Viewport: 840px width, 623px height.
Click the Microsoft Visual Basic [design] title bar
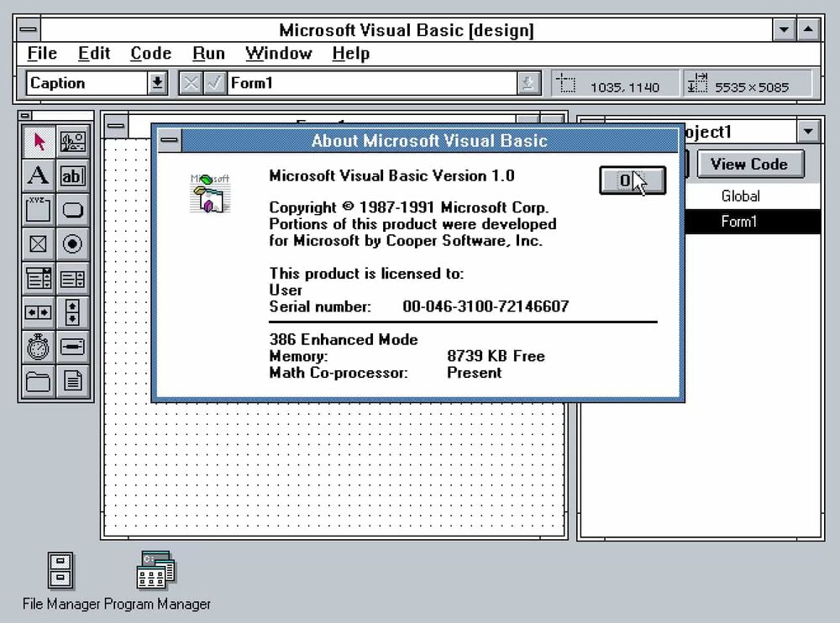(x=407, y=30)
